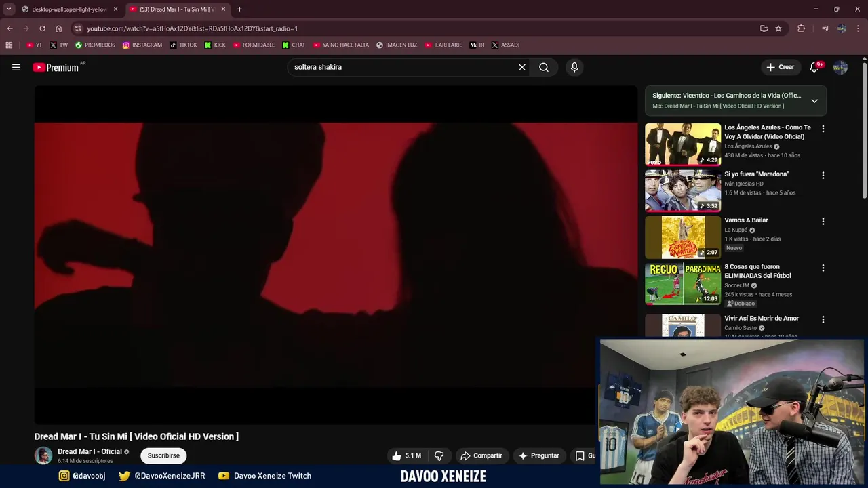Open the Chrome three-dot menu
The height and width of the screenshot is (488, 868).
858,28
